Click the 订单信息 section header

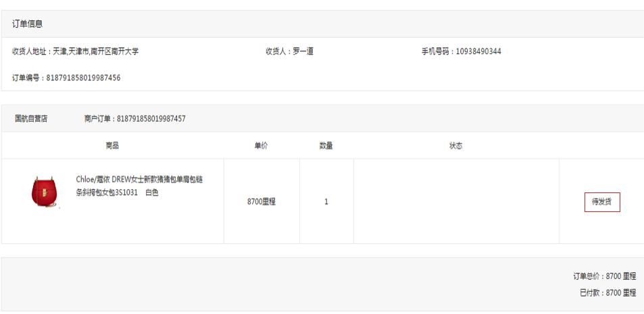(27, 24)
